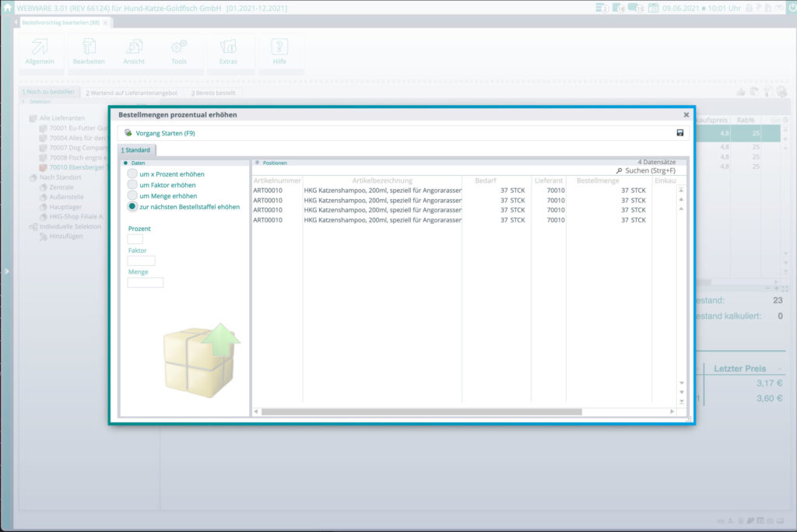This screenshot has width=797, height=532.
Task: Switch to '3 Bereits bestellt' tab
Action: click(x=213, y=93)
